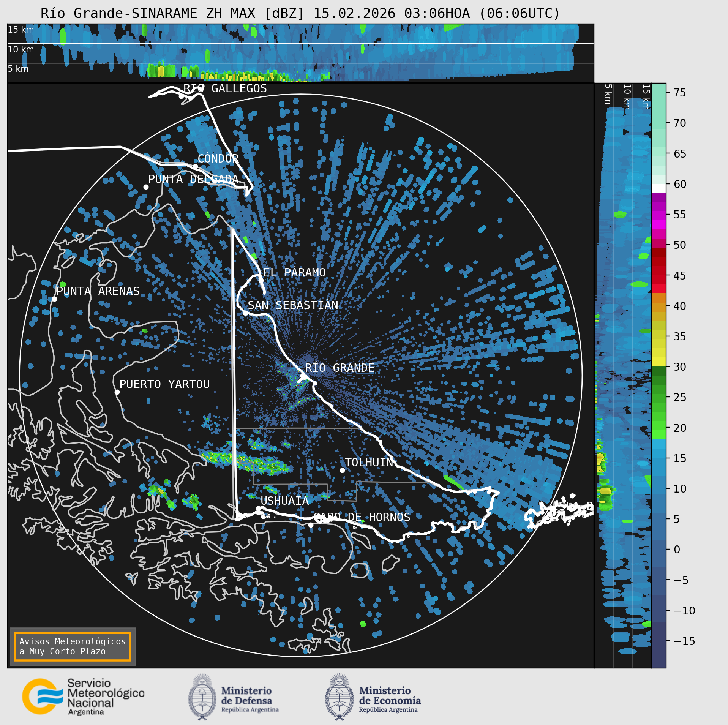Click the 'SAN SEBASTIÁN' map label
This screenshot has width=728, height=725.
click(x=293, y=305)
